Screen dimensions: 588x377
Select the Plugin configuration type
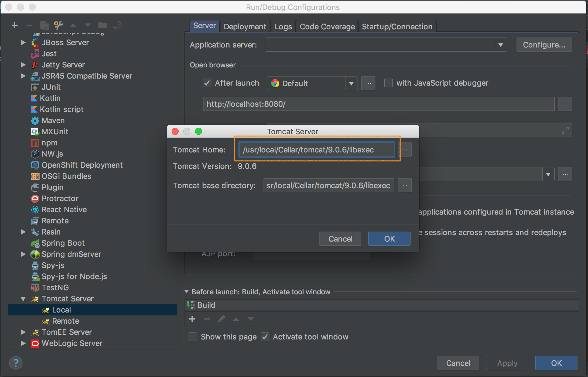(52, 187)
